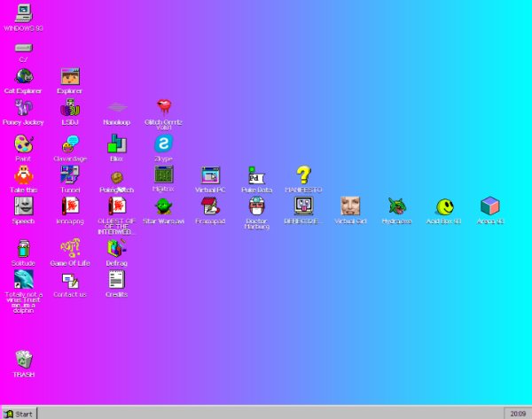The width and height of the screenshot is (532, 419).
Task: Launch the Hydra green monster icon
Action: click(396, 206)
